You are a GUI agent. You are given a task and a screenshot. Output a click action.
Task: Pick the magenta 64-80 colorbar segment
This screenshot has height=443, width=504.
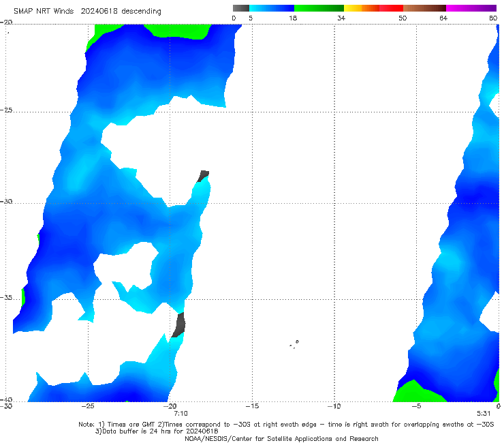point(471,8)
